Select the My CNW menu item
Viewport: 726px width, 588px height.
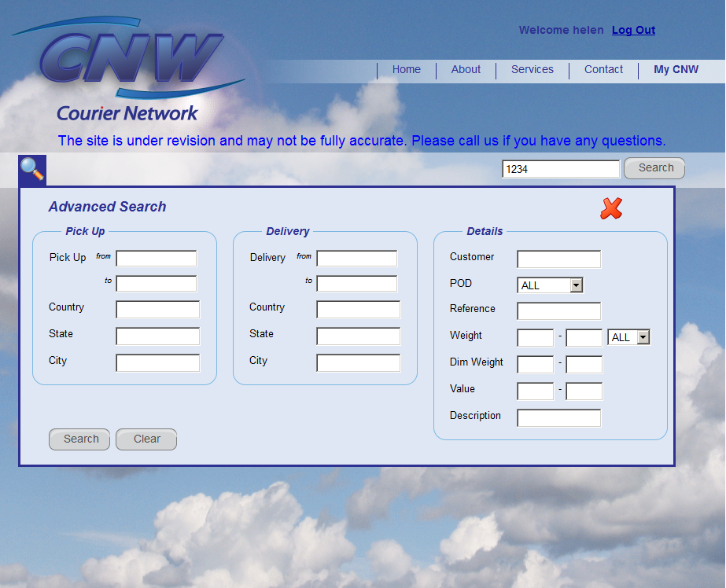point(676,70)
